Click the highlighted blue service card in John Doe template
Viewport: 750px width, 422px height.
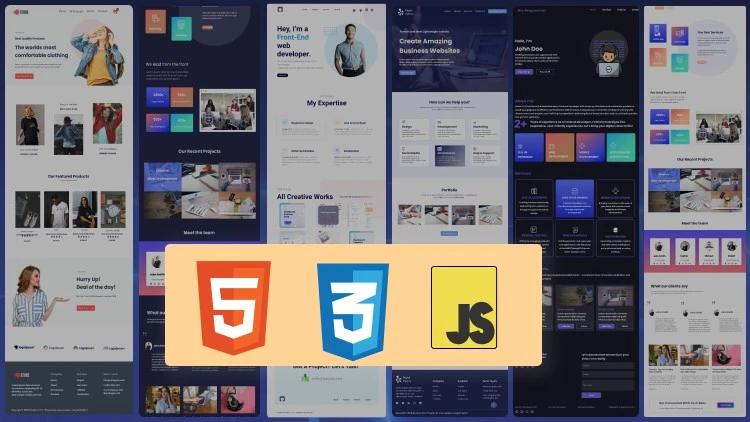pyautogui.click(x=574, y=199)
